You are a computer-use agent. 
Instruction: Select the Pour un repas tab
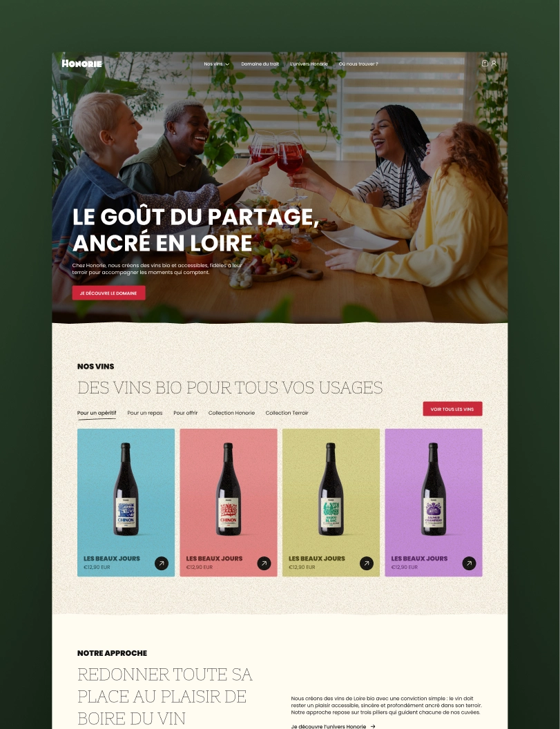click(x=145, y=413)
